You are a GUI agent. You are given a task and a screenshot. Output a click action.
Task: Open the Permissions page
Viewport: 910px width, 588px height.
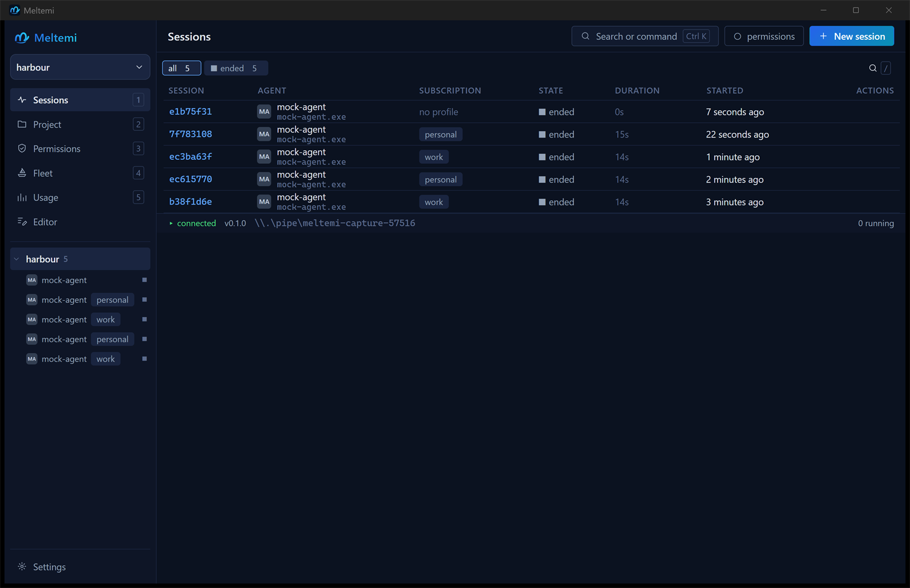click(x=80, y=149)
